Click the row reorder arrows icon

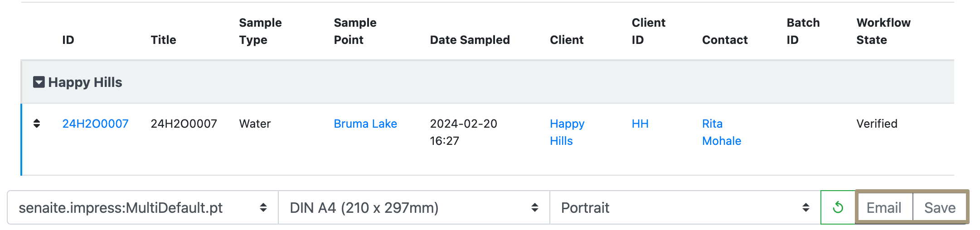click(37, 124)
